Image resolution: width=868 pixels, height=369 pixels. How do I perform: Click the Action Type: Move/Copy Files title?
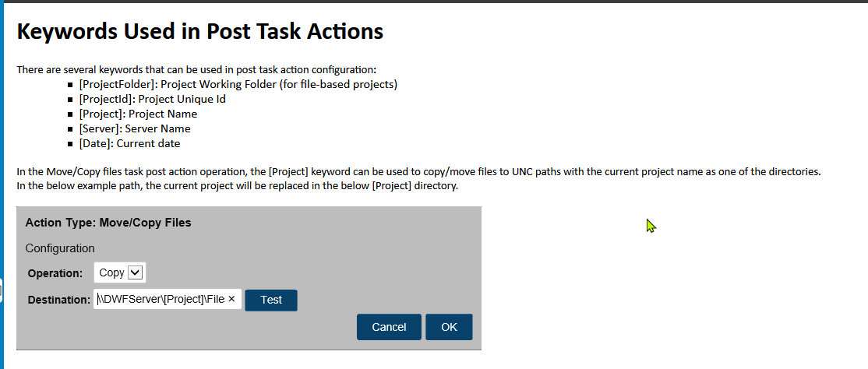[x=108, y=223]
